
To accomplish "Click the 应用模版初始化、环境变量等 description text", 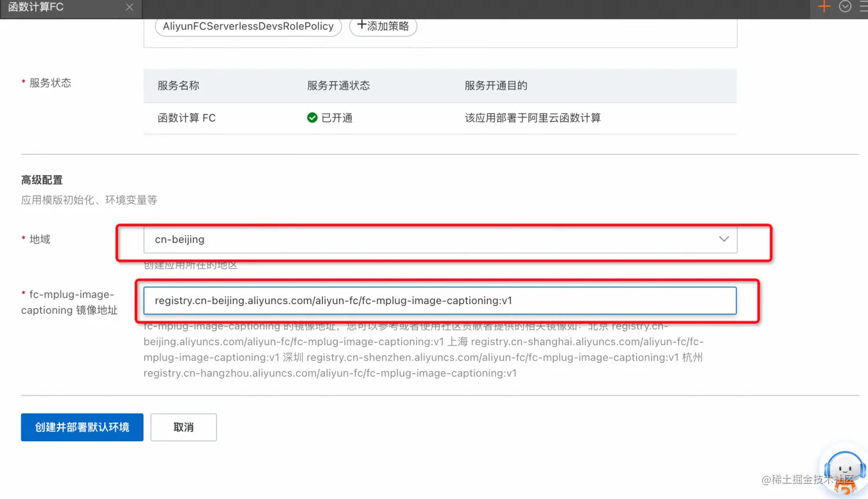I will (89, 200).
